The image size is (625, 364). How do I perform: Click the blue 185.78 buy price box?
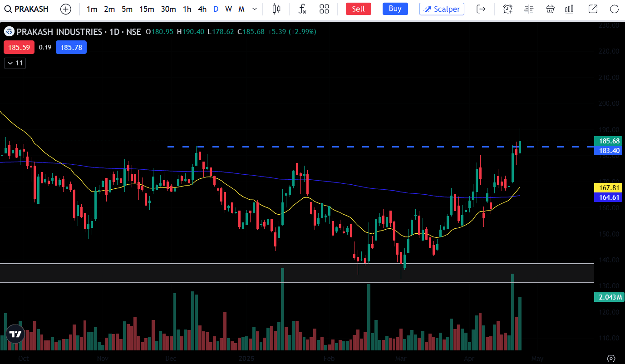pyautogui.click(x=71, y=47)
